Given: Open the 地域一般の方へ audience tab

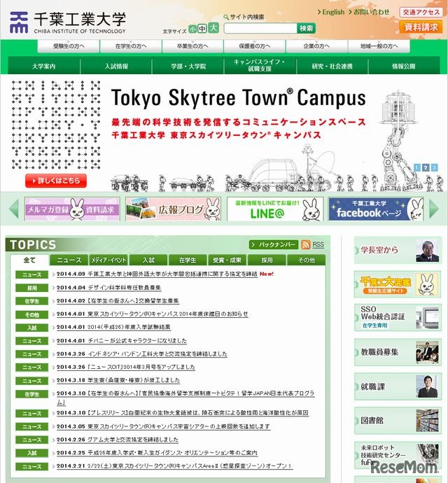Looking at the screenshot, I should point(379,46).
